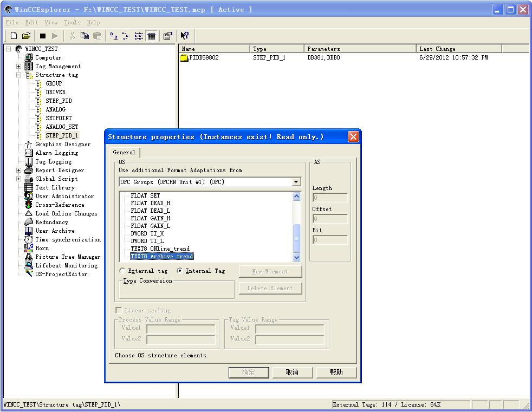The image size is (532, 412).
Task: Click the Cut scissors toolbar icon
Action: point(72,36)
